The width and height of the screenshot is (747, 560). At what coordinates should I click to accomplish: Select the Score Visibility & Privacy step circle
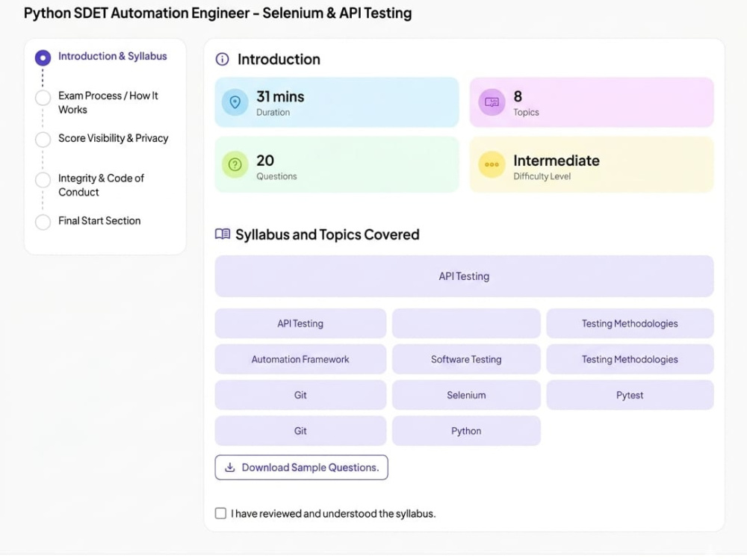coord(43,140)
